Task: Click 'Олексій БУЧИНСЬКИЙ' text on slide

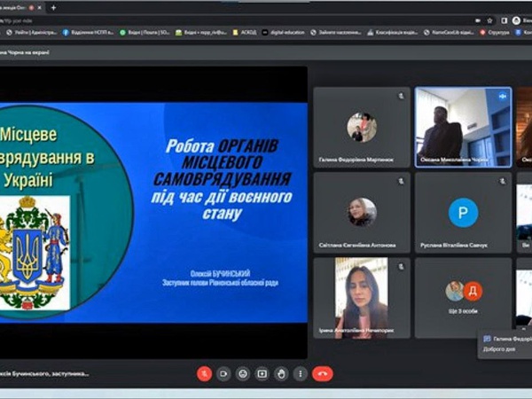Action: point(220,273)
